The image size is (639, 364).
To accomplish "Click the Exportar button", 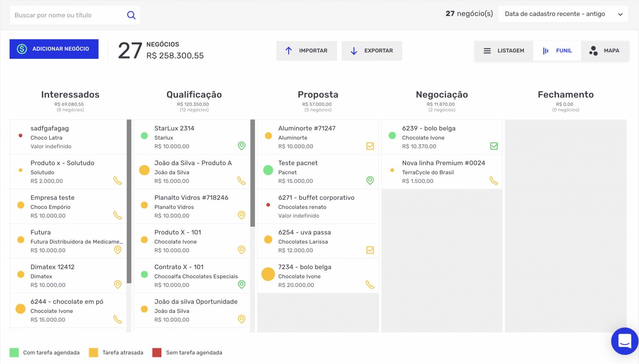I will [372, 51].
